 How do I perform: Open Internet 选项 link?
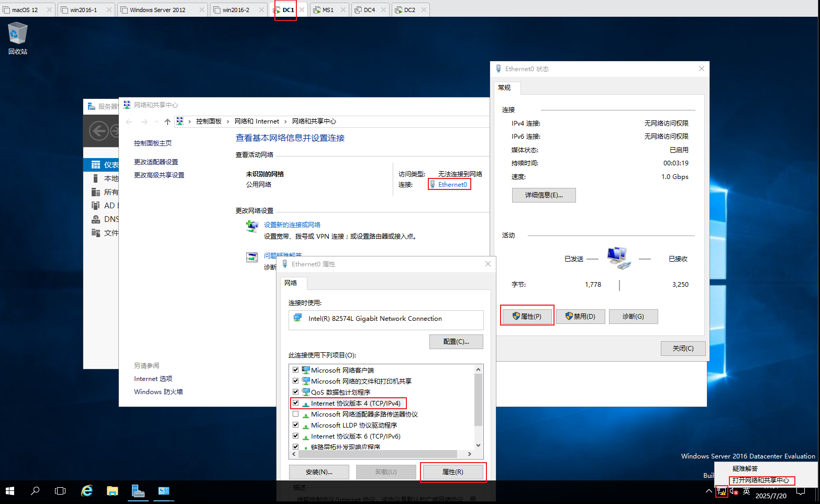(x=153, y=379)
